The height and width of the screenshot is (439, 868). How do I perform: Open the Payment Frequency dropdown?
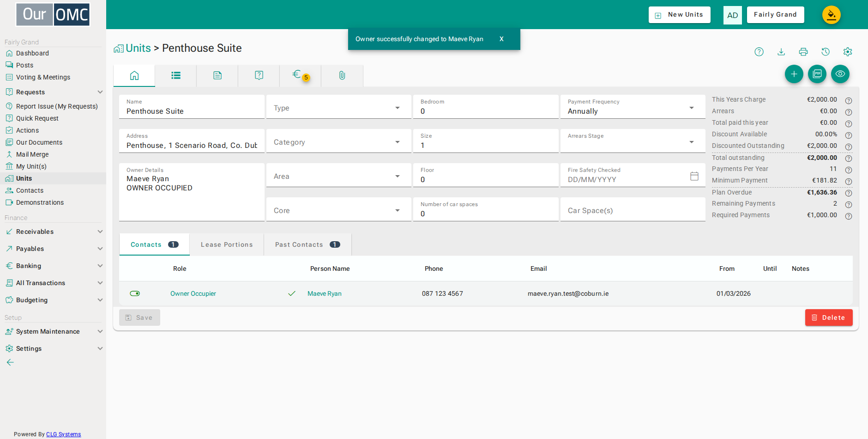pyautogui.click(x=633, y=107)
